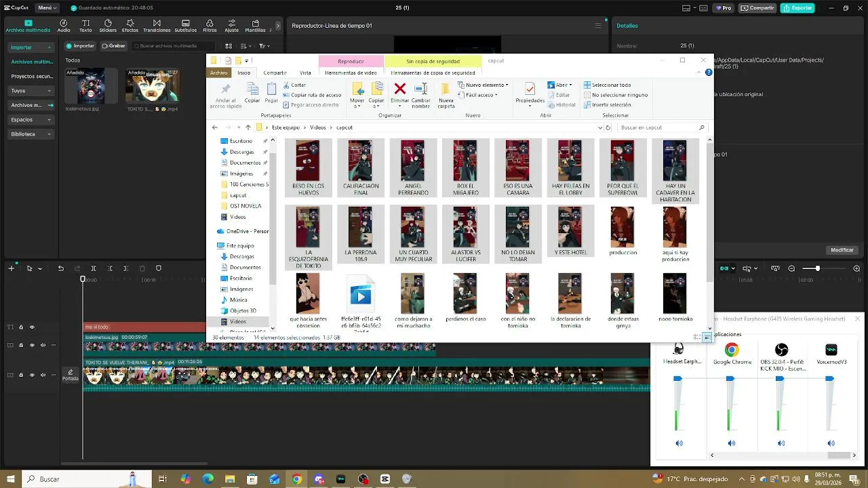This screenshot has width=868, height=488.
Task: Open Explorer address bar history dropdown
Action: (x=600, y=127)
